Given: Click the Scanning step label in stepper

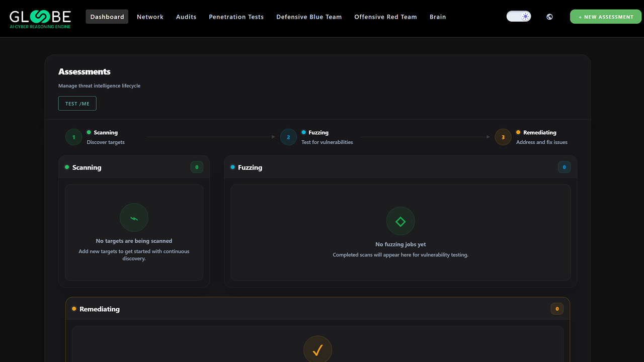Looking at the screenshot, I should pos(106,133).
